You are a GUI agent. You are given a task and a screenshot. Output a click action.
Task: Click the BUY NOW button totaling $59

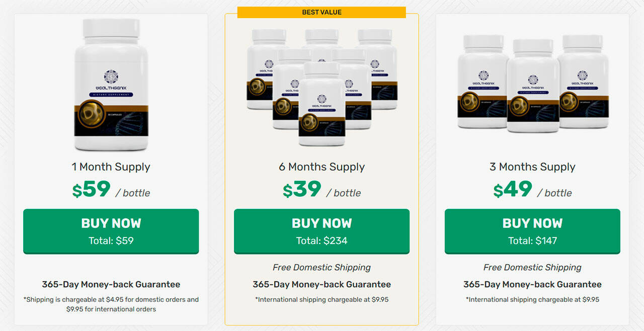click(111, 231)
